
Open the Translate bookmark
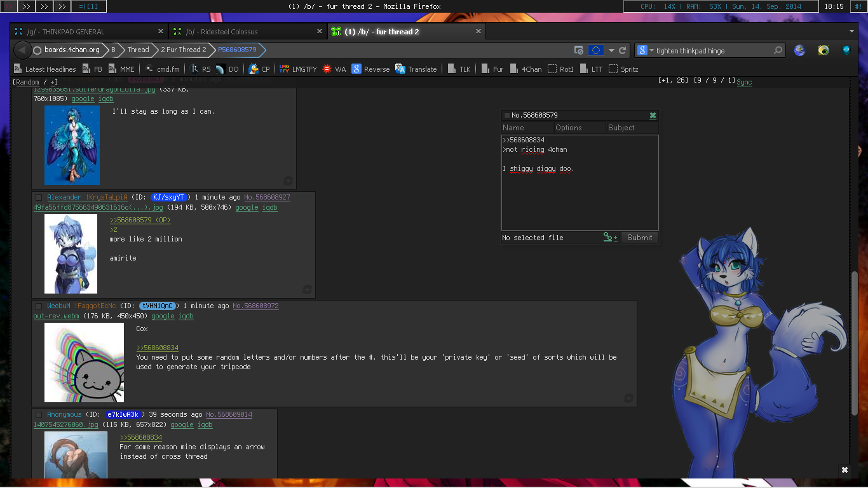416,69
